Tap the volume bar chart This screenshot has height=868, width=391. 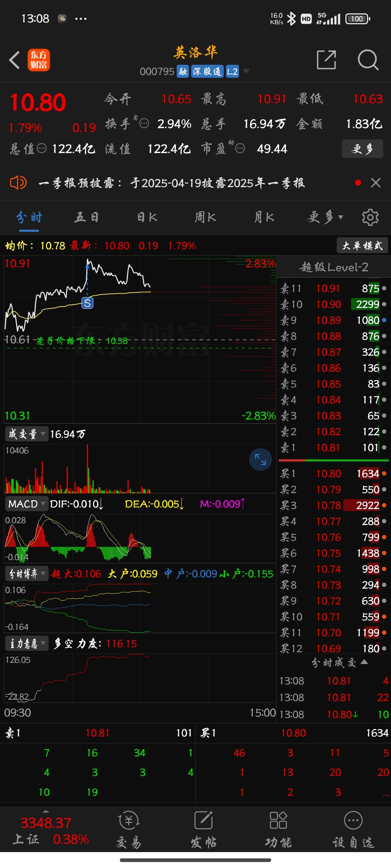pos(140,469)
